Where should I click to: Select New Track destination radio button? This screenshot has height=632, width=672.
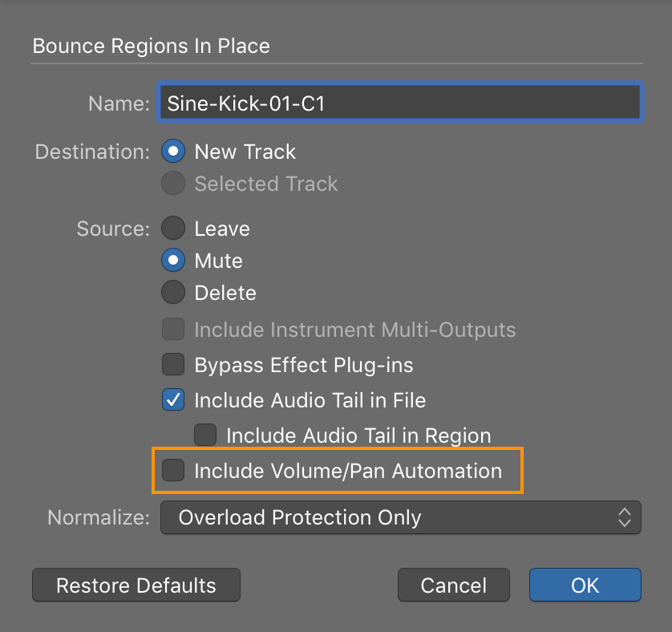(x=173, y=151)
